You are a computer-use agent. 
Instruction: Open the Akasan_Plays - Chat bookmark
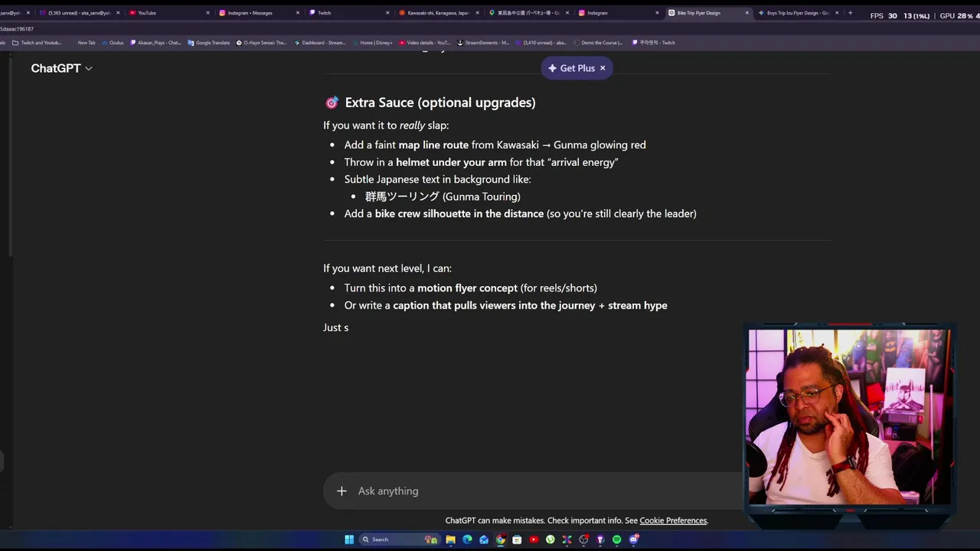155,43
